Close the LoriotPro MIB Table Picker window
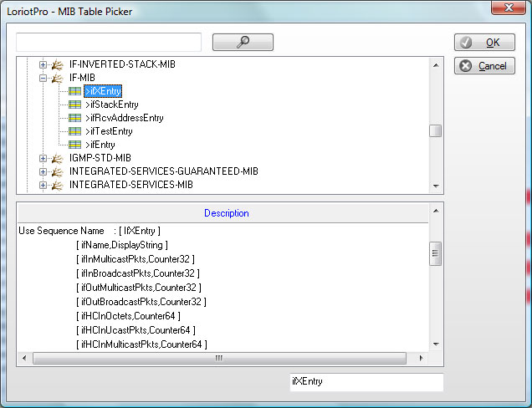532x408 pixels. pos(509,8)
